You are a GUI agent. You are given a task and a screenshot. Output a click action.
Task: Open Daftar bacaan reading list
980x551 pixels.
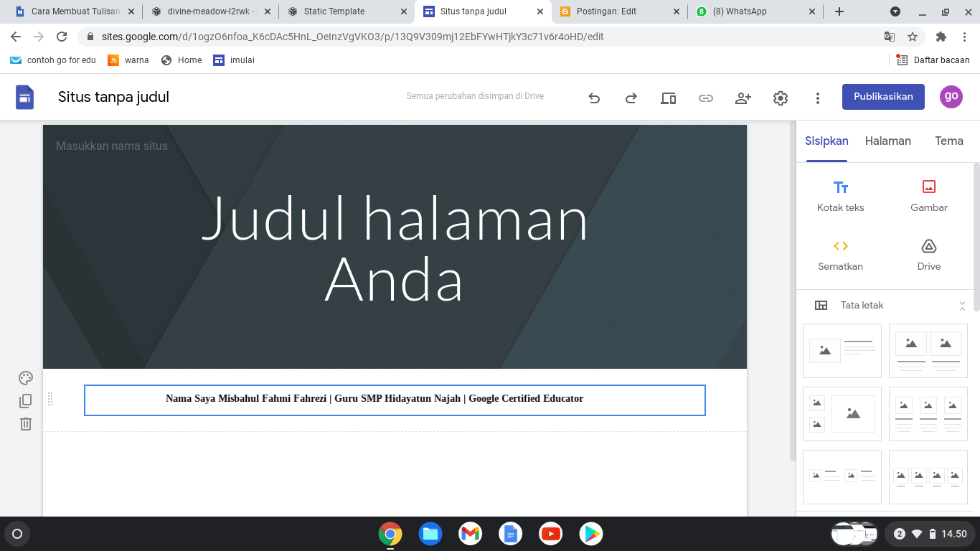934,60
